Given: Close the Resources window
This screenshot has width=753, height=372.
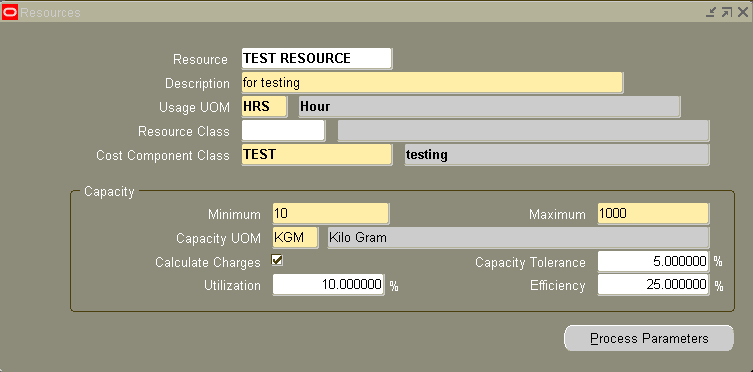Looking at the screenshot, I should click(x=742, y=12).
